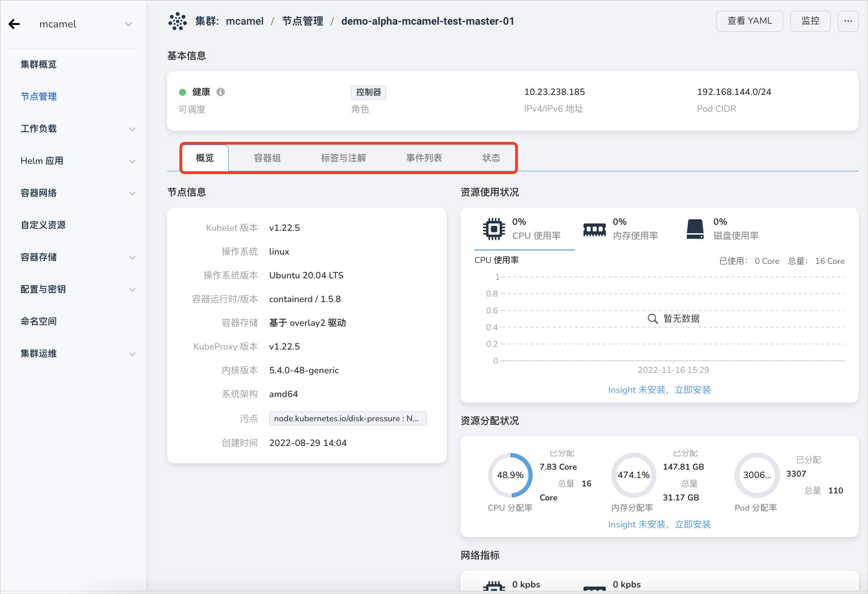Click mcamel cluster breadcrumb link

245,21
